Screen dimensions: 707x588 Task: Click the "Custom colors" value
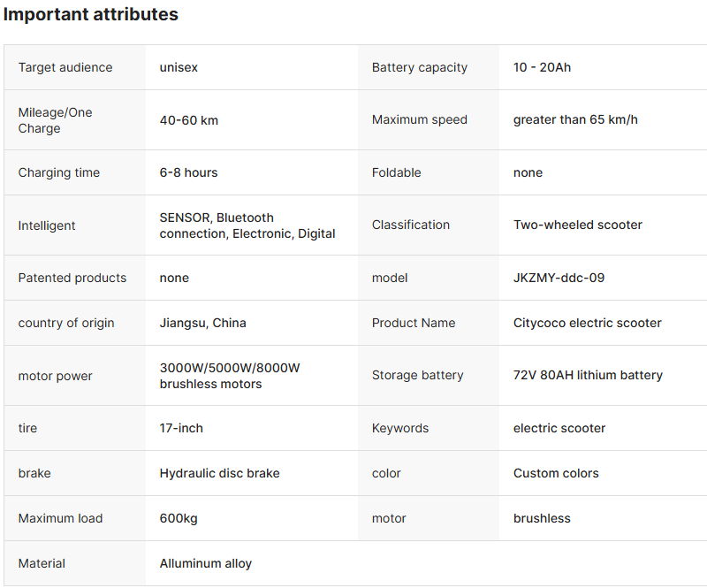(x=556, y=473)
